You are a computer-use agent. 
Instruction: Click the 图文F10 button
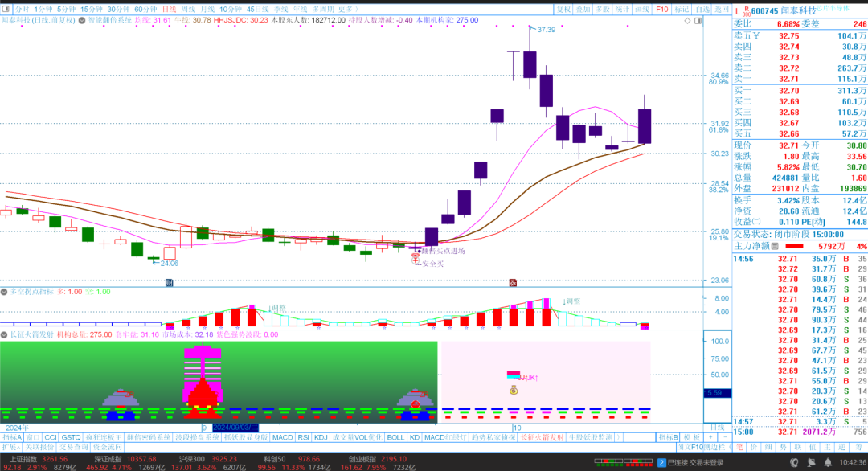(x=690, y=447)
